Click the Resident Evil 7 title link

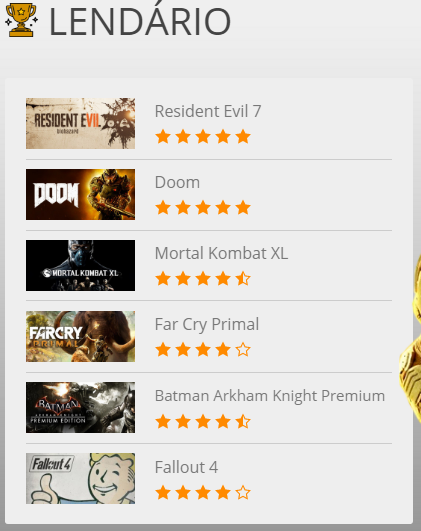(208, 111)
